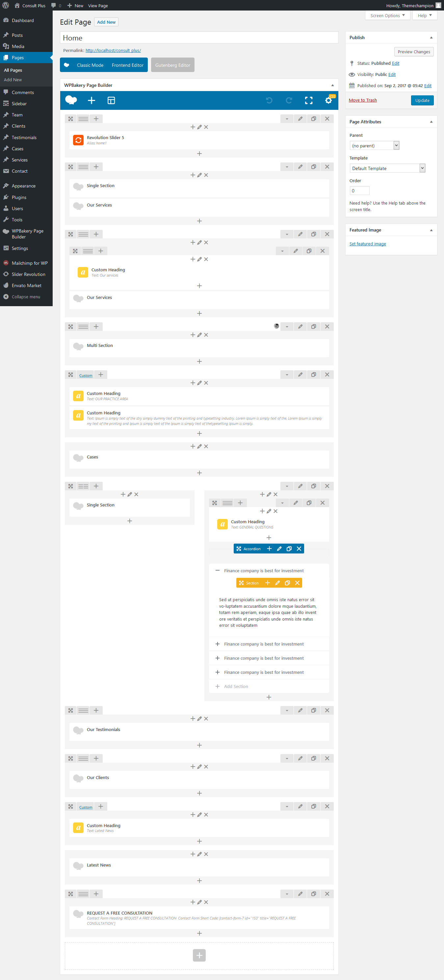Open the Parent page dropdown
The image size is (444, 980).
[374, 146]
